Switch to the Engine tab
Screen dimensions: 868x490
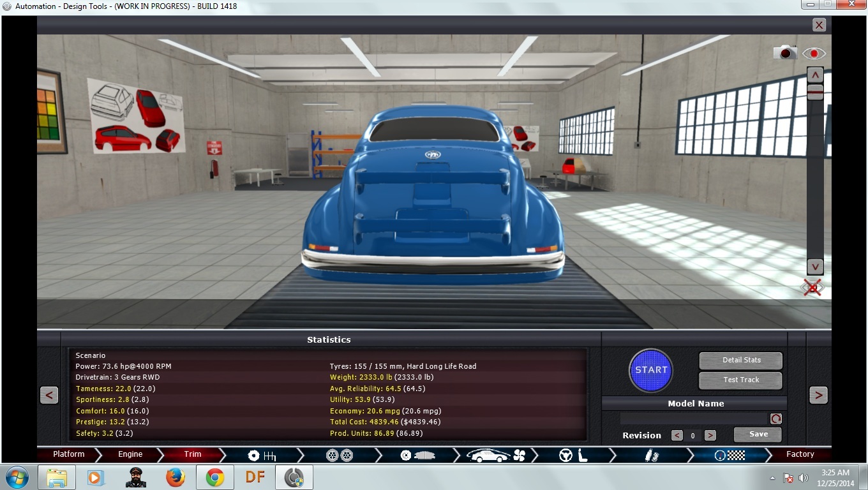[x=130, y=454]
